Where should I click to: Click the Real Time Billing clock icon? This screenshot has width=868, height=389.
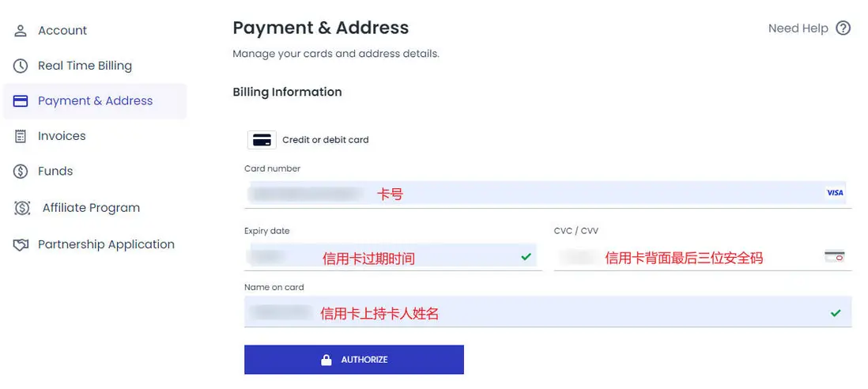(21, 66)
